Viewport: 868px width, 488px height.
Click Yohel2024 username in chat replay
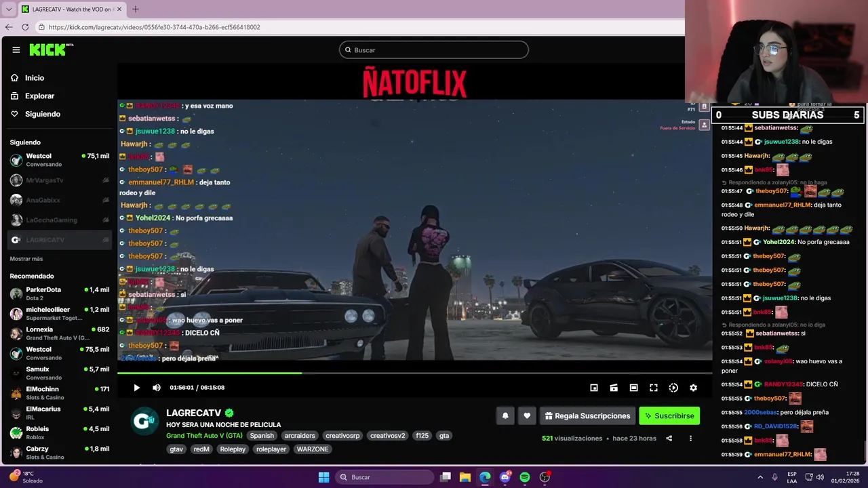pyautogui.click(x=778, y=242)
